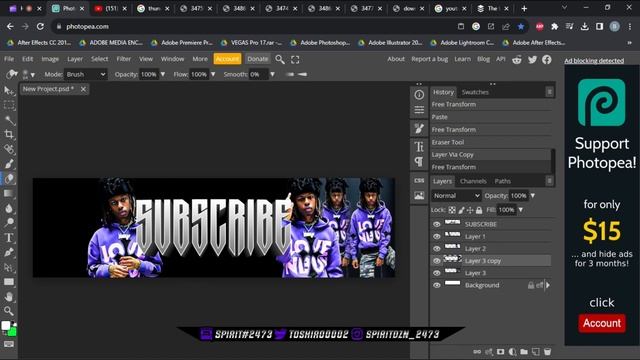Open the File menu
Image resolution: width=640 pixels, height=360 pixels.
point(9,59)
